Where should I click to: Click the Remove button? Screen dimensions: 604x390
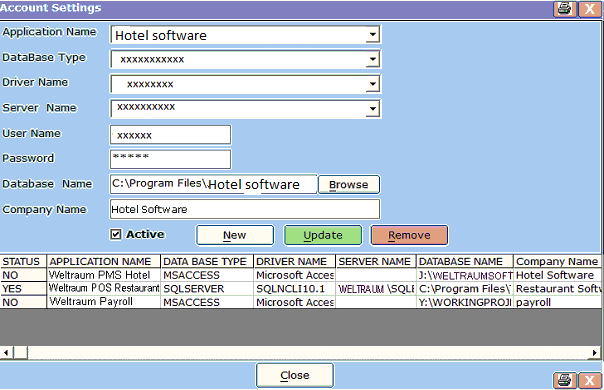click(x=409, y=235)
